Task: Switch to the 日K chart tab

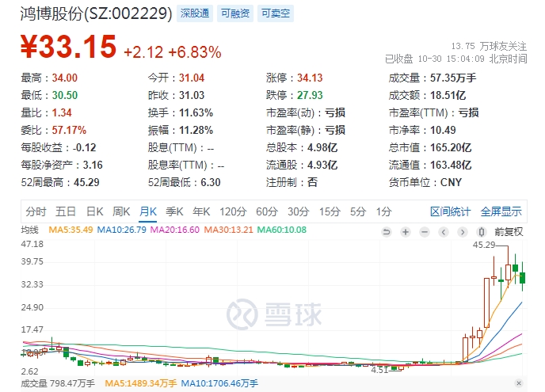Action: [x=94, y=211]
